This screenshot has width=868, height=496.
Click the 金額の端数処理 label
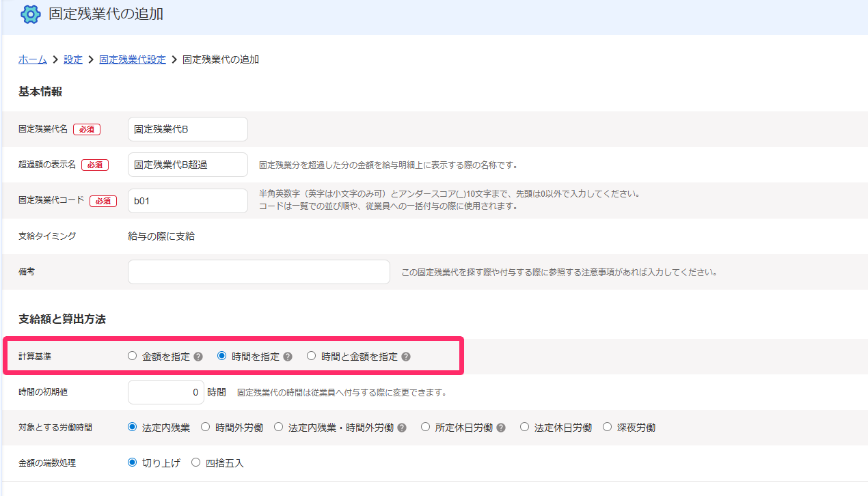pos(47,463)
